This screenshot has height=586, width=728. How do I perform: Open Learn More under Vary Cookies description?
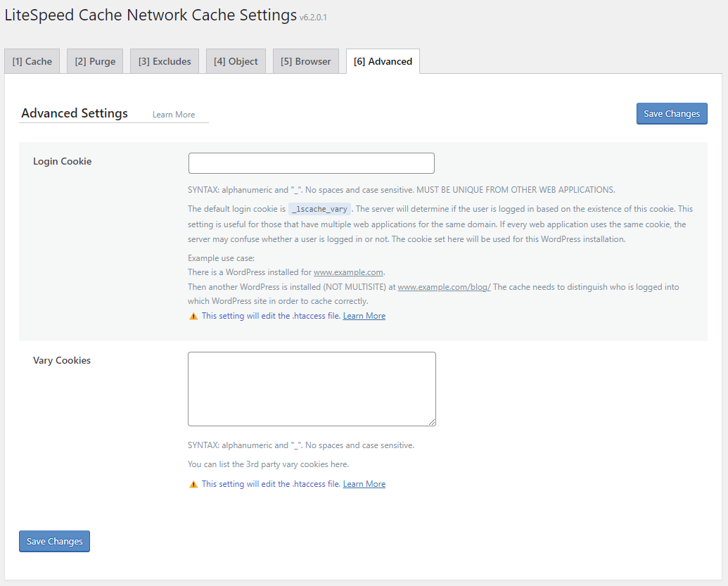(x=364, y=484)
